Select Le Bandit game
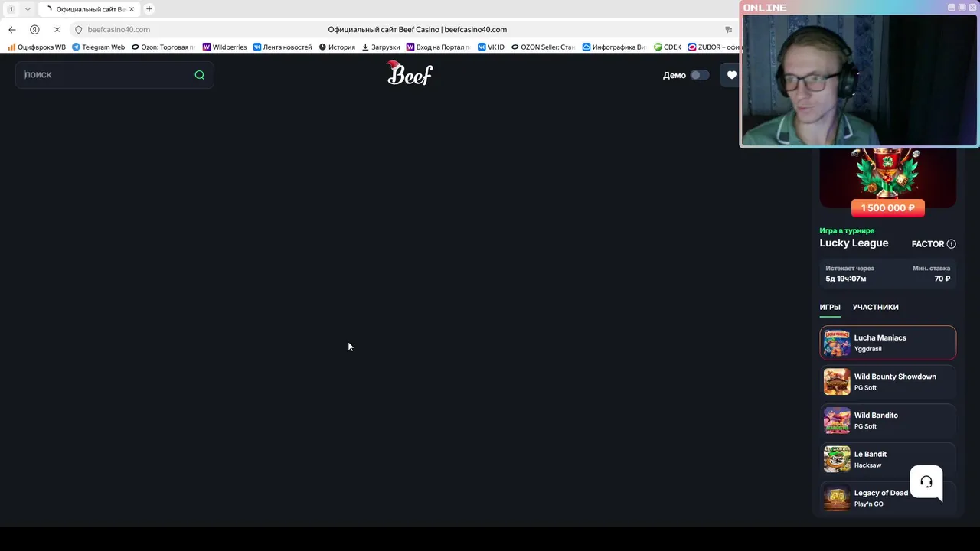The width and height of the screenshot is (980, 551). point(888,459)
